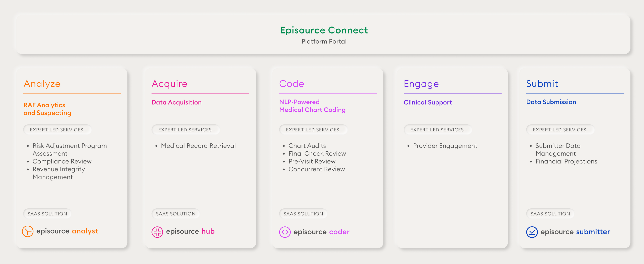Click SaaS Solution pill in Code card
This screenshot has width=644, height=264.
tap(303, 214)
